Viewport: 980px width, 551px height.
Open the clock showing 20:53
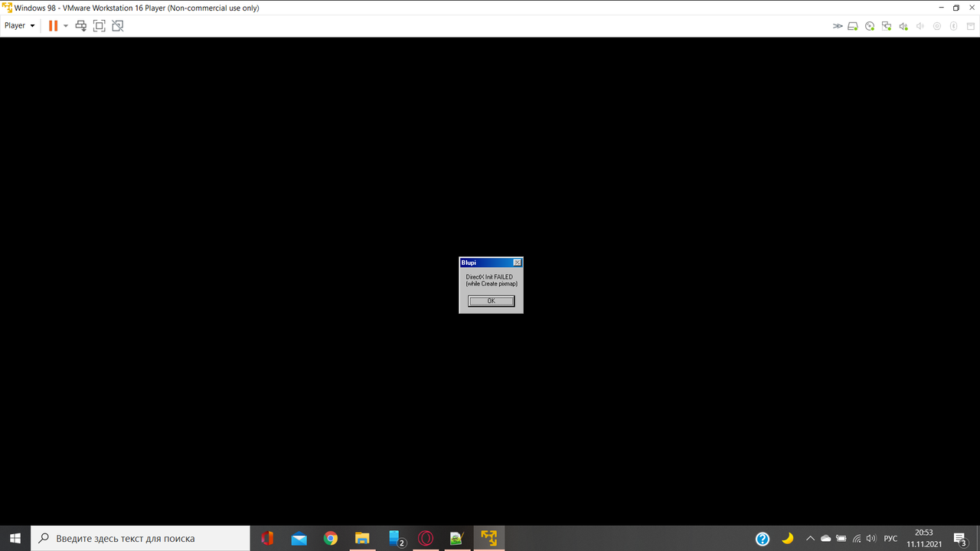[924, 538]
